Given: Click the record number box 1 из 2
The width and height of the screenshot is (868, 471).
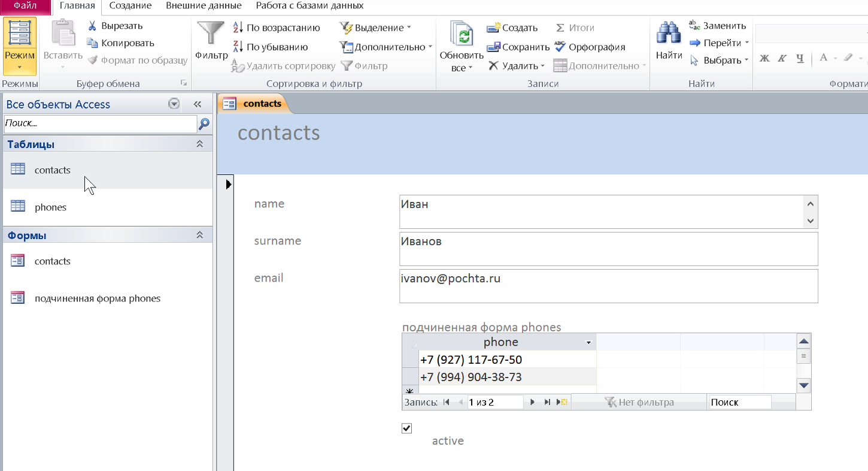Looking at the screenshot, I should pyautogui.click(x=495, y=402).
